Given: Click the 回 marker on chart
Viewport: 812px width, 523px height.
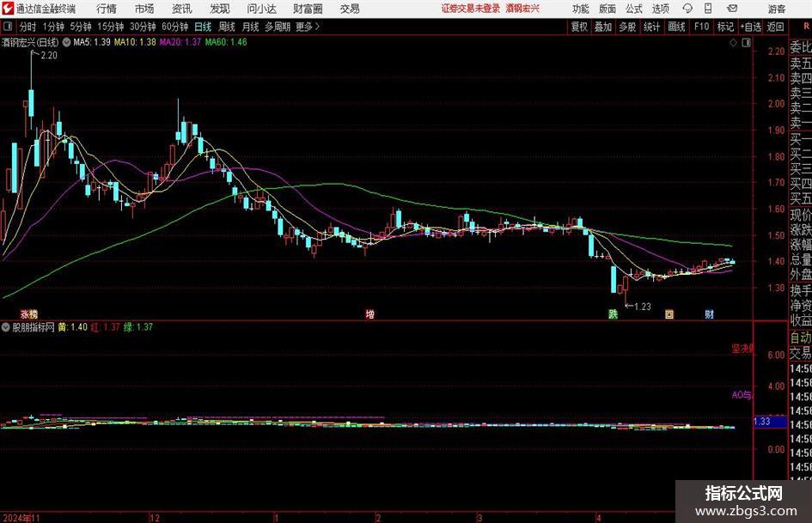Looking at the screenshot, I should pos(669,313).
